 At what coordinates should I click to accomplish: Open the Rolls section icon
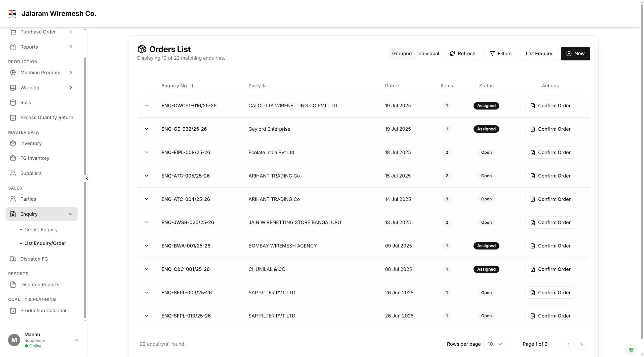(x=13, y=102)
